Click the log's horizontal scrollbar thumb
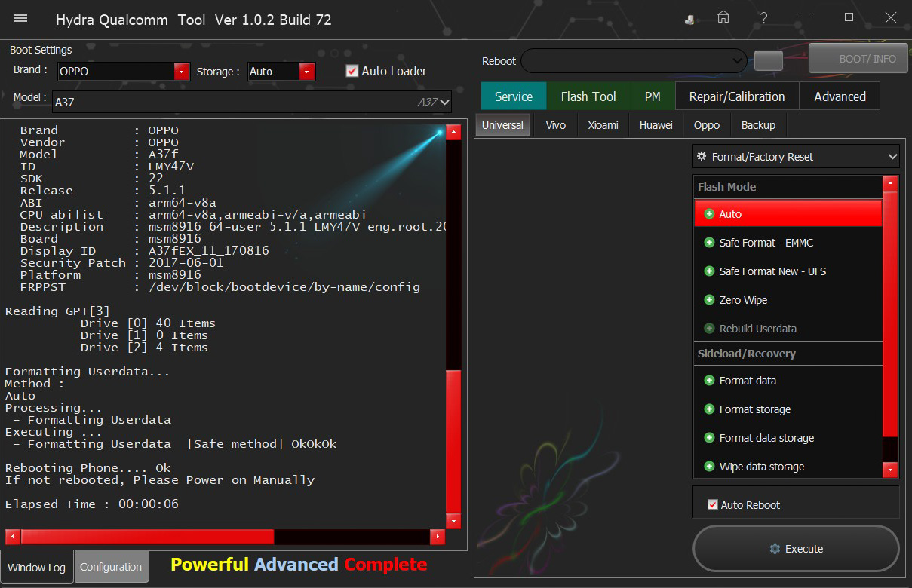This screenshot has width=912, height=588. [148, 537]
